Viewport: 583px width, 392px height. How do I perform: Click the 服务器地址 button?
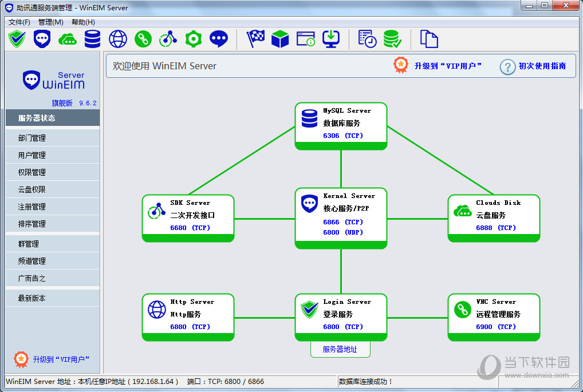(340, 349)
